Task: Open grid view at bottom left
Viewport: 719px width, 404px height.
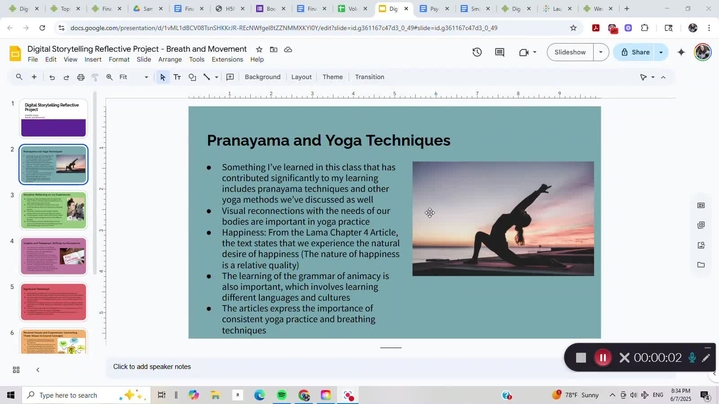Action: click(x=16, y=369)
